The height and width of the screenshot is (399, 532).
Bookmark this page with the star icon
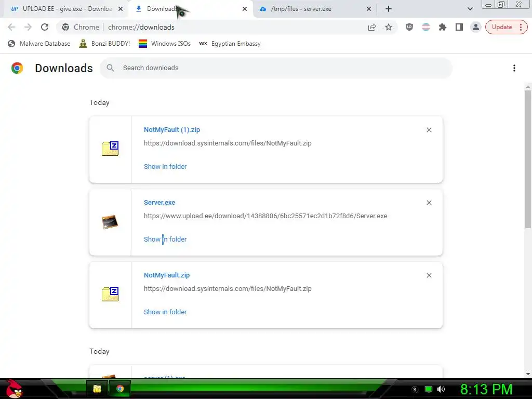389,27
